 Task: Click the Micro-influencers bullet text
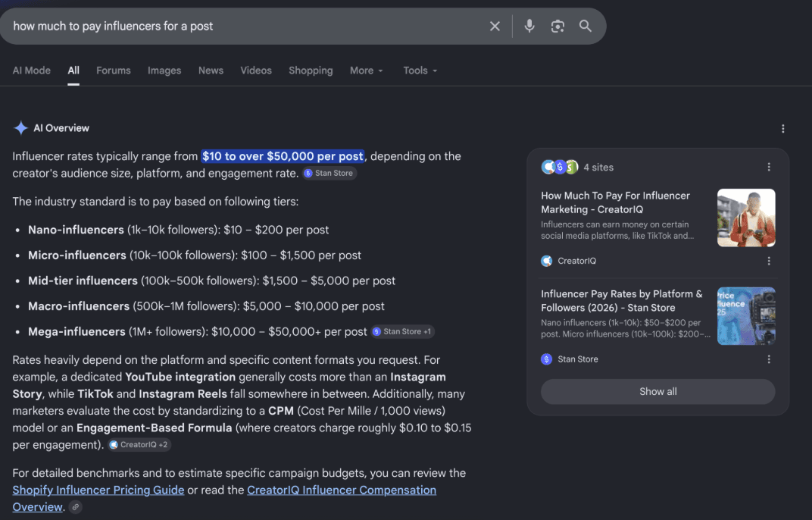(x=195, y=255)
